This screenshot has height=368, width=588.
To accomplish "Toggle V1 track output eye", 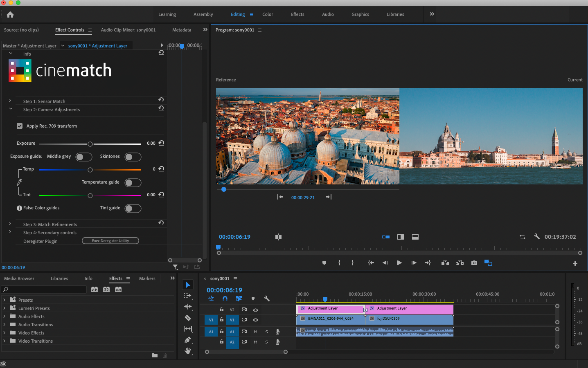I will pyautogui.click(x=255, y=320).
